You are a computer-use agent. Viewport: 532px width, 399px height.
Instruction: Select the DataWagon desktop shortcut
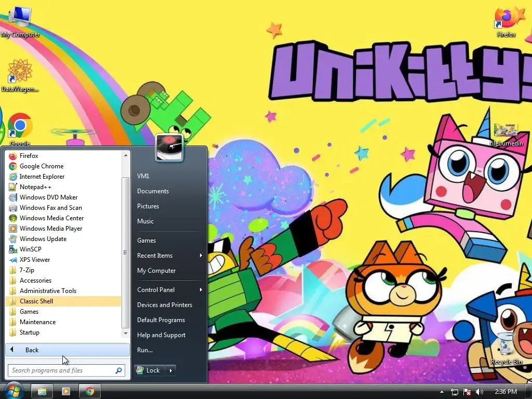click(x=20, y=75)
